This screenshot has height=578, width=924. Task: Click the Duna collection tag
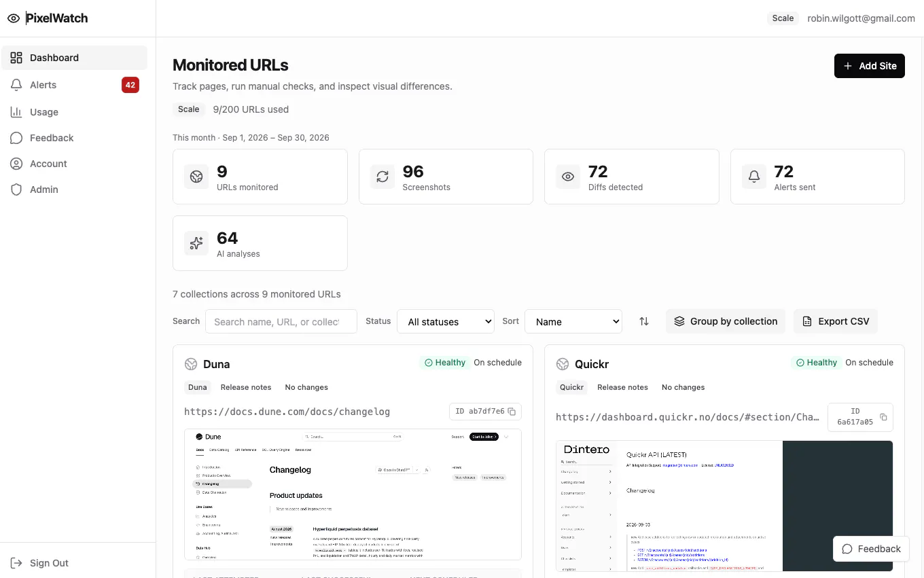[198, 387]
